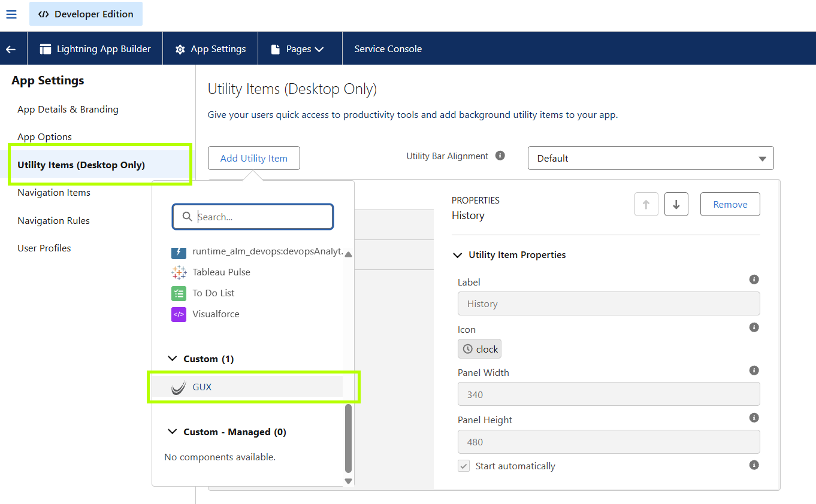Click the search magnifier icon
This screenshot has height=504, width=816.
click(x=187, y=217)
